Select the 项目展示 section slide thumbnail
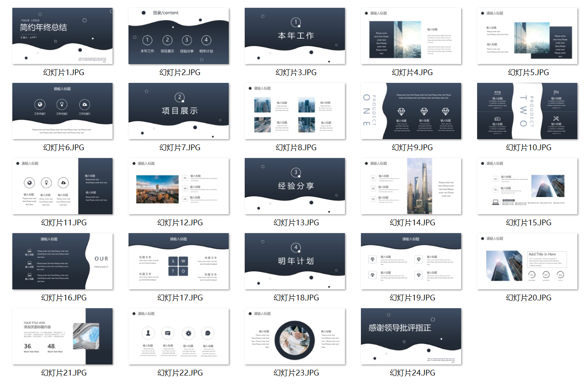Viewport: 588px width, 387px height. pyautogui.click(x=179, y=111)
